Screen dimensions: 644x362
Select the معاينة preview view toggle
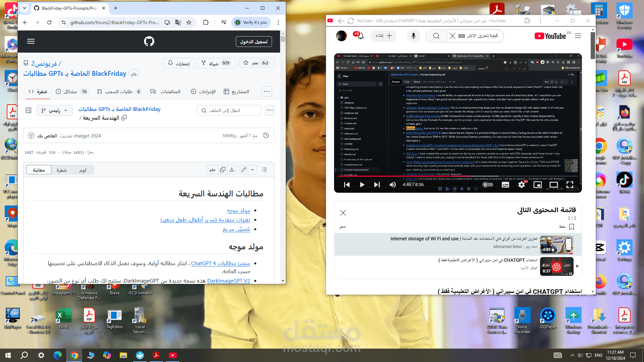coord(39,170)
